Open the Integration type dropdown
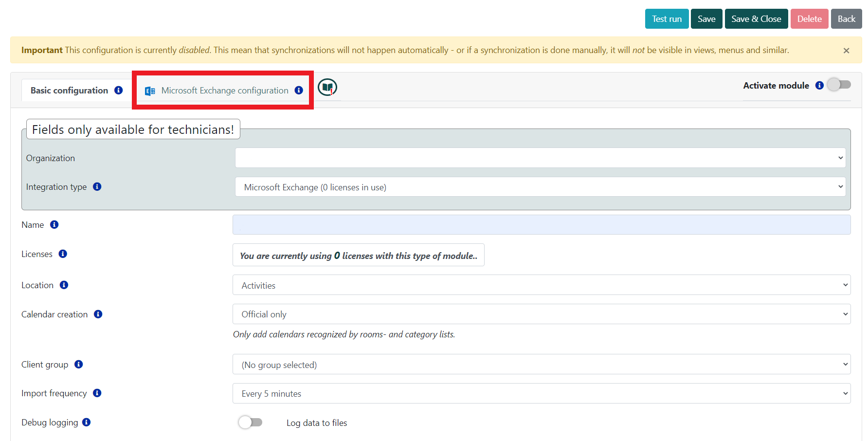The width and height of the screenshot is (868, 441). pos(540,187)
